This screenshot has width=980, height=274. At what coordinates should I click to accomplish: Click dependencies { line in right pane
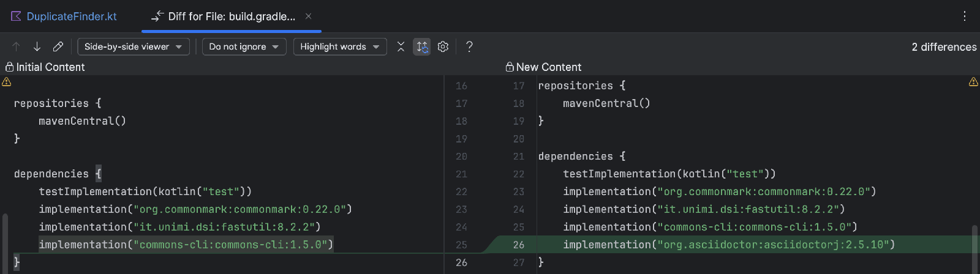(x=582, y=157)
